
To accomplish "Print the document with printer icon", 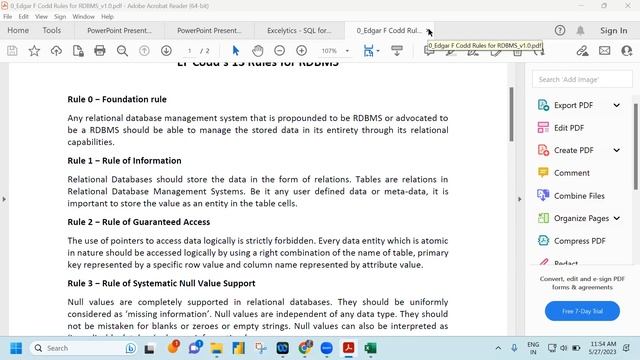I will [100, 51].
